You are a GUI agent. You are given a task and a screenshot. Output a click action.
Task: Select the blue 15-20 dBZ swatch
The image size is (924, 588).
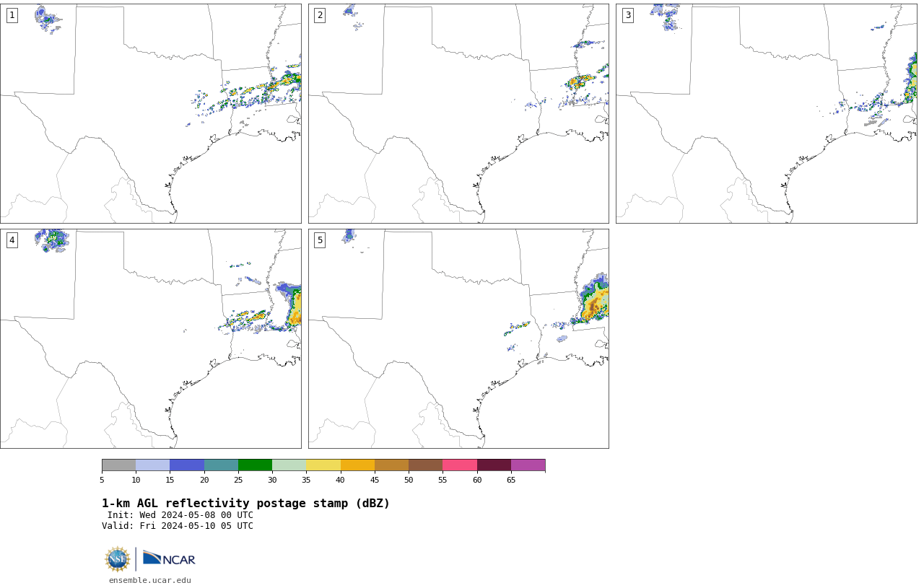pos(187,465)
